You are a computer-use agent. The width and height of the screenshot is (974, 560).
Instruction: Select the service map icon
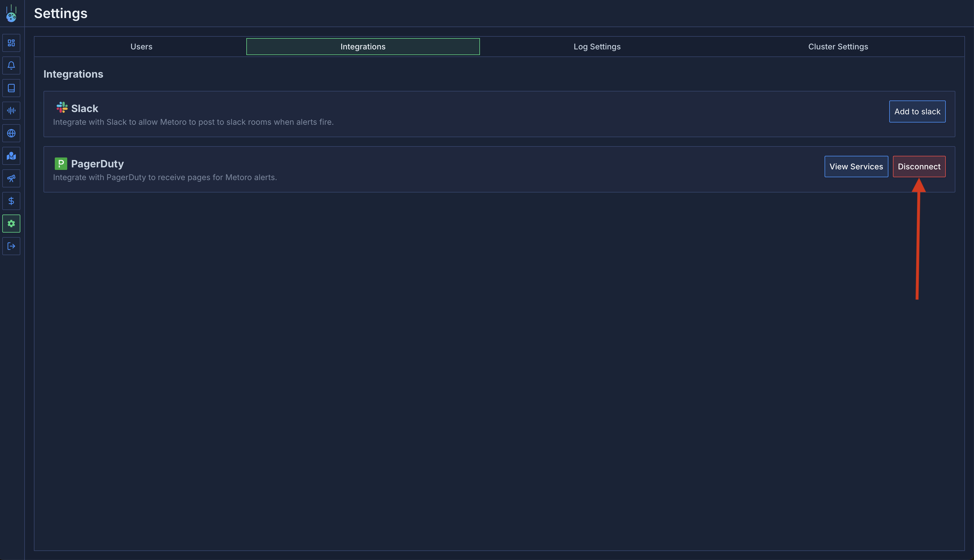click(11, 156)
